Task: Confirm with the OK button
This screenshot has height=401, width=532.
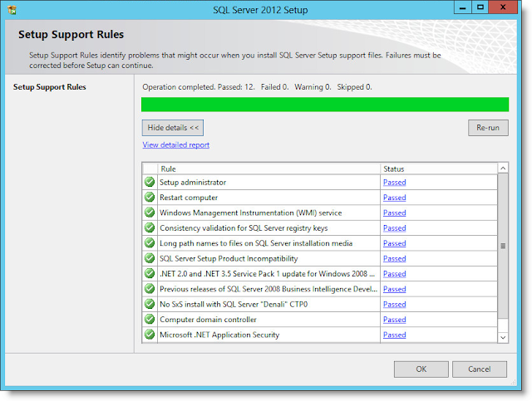Action: coord(421,369)
